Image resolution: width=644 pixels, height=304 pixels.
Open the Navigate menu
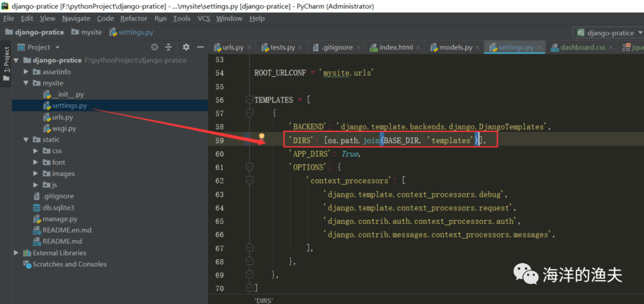[76, 18]
